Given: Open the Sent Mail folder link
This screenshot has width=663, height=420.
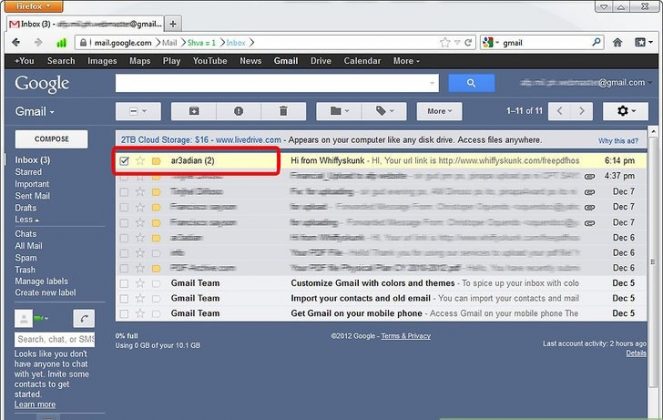Looking at the screenshot, I should point(34,196).
